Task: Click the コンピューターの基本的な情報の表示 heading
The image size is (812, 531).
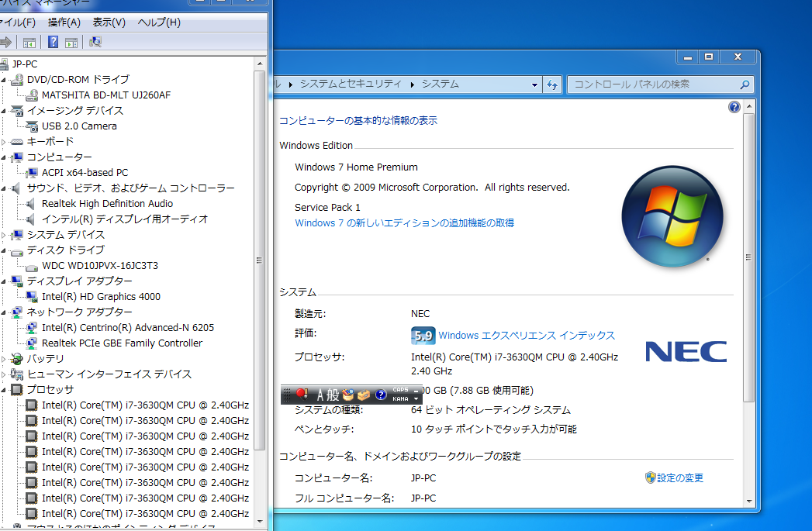Action: (358, 121)
